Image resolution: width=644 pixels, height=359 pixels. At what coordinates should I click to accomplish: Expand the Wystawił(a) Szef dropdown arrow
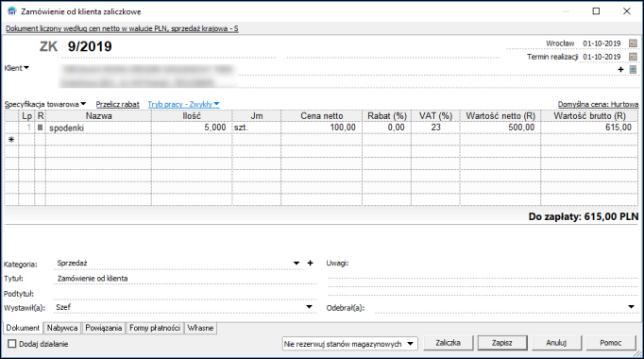tap(309, 307)
